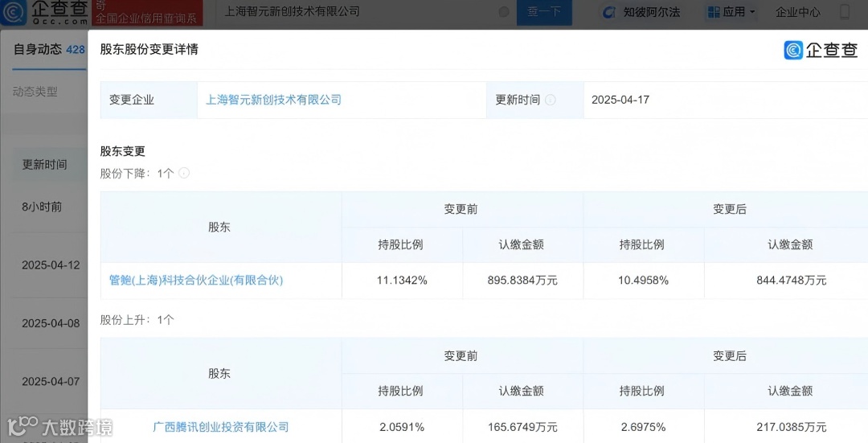Click the 知彼阿尔法 logo icon
Image resolution: width=868 pixels, height=443 pixels.
coord(609,12)
